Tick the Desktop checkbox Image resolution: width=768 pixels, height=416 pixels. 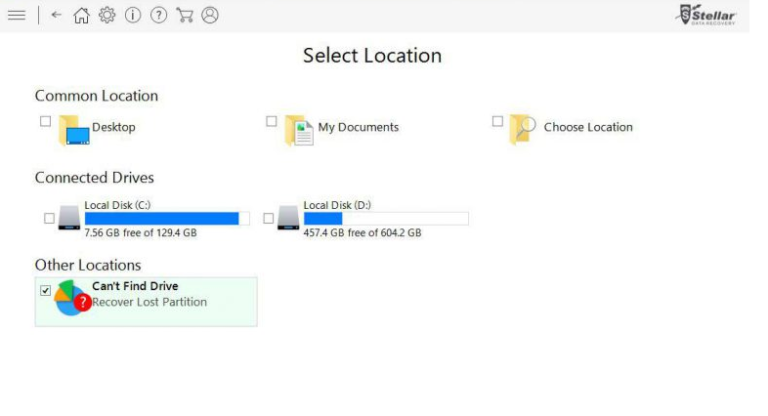coord(45,121)
